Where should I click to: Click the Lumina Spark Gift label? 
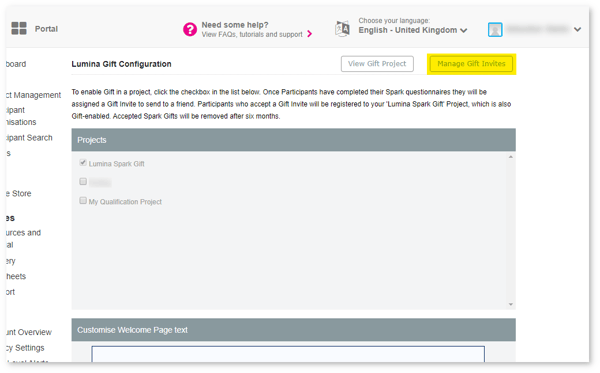point(116,164)
